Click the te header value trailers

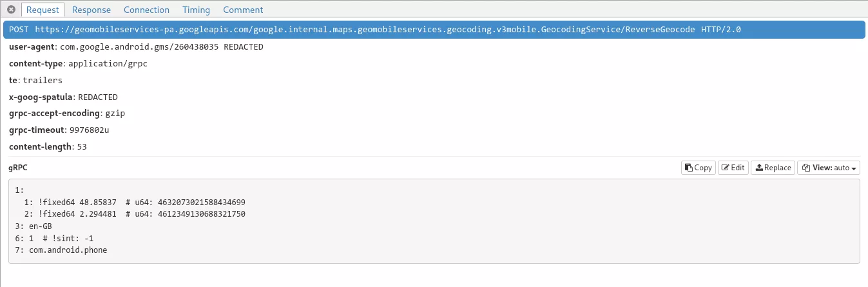click(x=43, y=81)
